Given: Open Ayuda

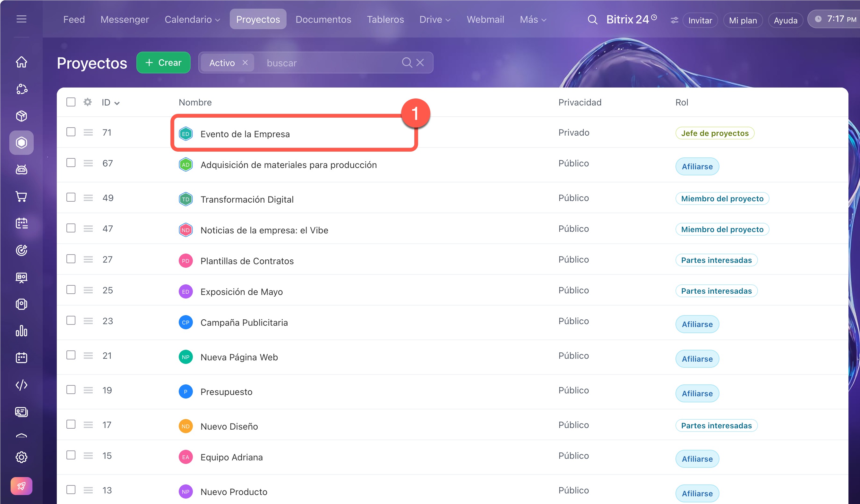Looking at the screenshot, I should 786,21.
